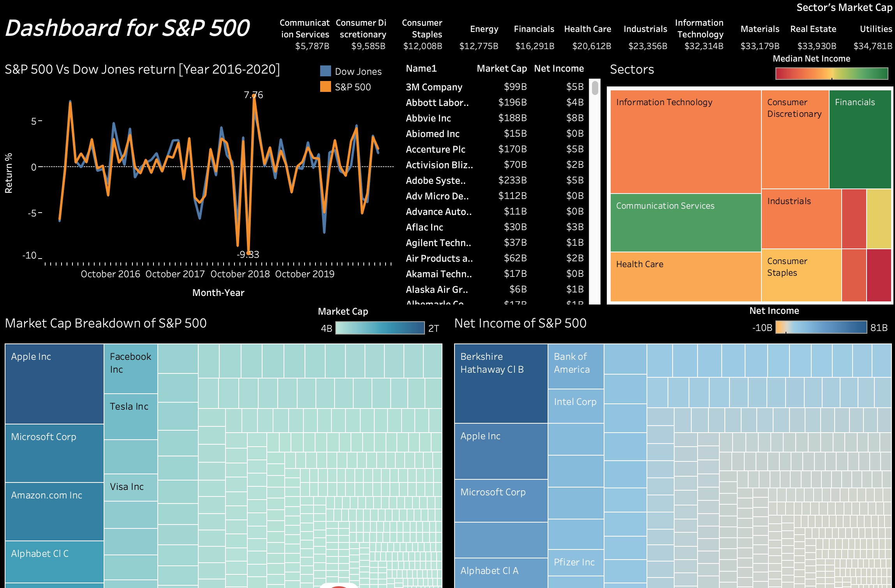Click the Name1 column header
Image resolution: width=895 pixels, height=588 pixels.
pyautogui.click(x=421, y=68)
